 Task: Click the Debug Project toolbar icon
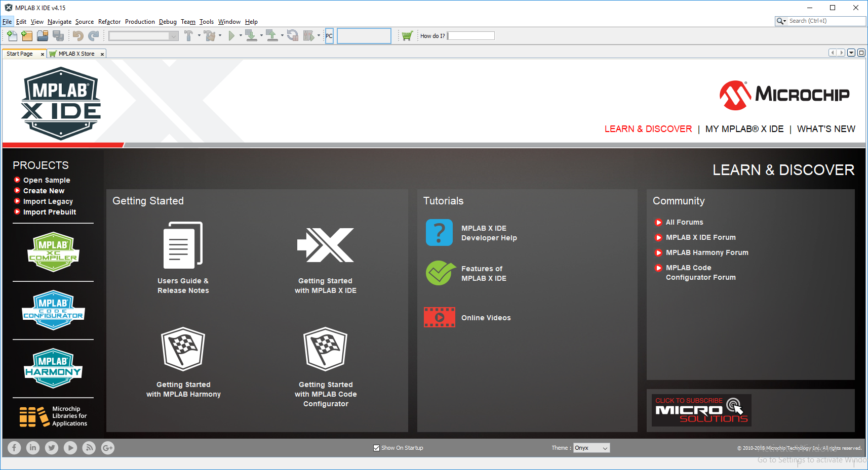point(308,35)
